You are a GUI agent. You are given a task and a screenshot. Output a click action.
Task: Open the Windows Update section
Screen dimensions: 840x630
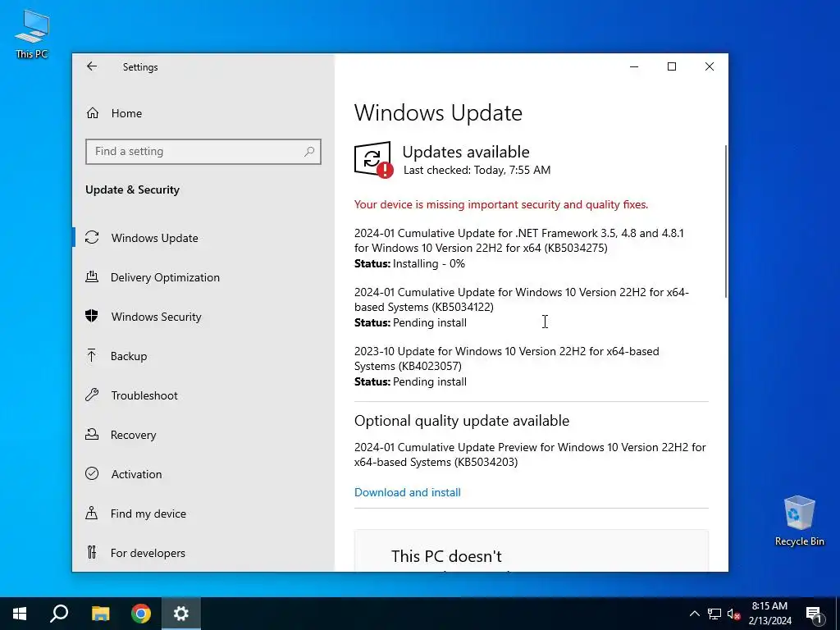(155, 238)
